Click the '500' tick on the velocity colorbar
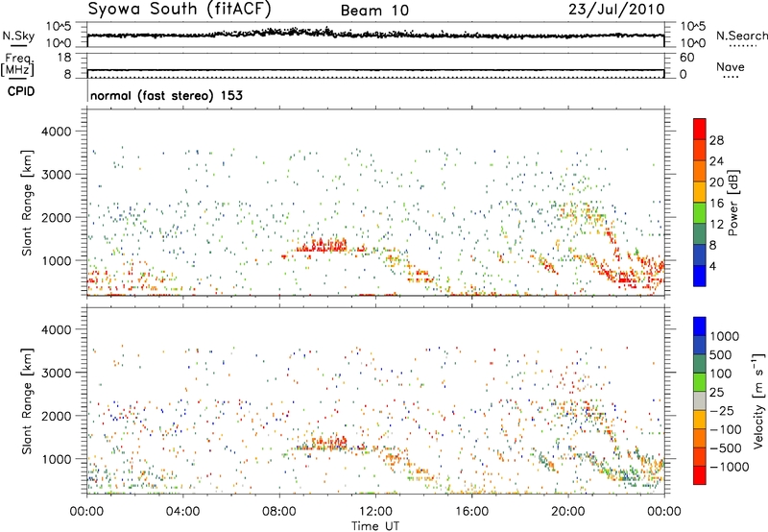This screenshot has width=768, height=532. pos(721,354)
